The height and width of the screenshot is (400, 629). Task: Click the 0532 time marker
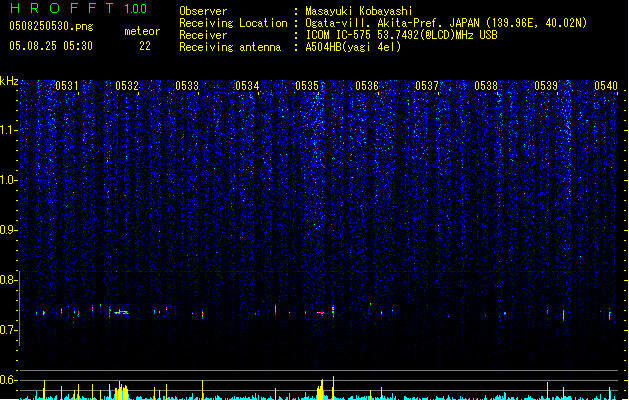pos(127,86)
